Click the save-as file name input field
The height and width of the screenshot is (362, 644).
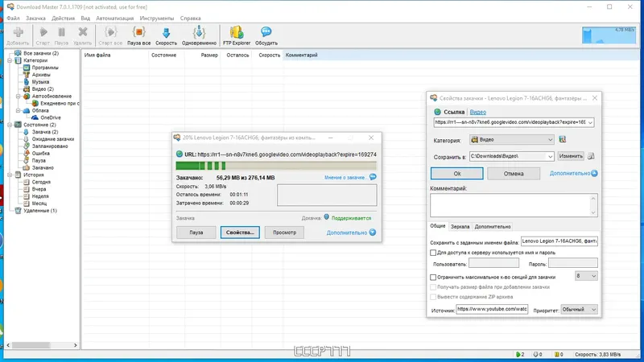coord(559,241)
